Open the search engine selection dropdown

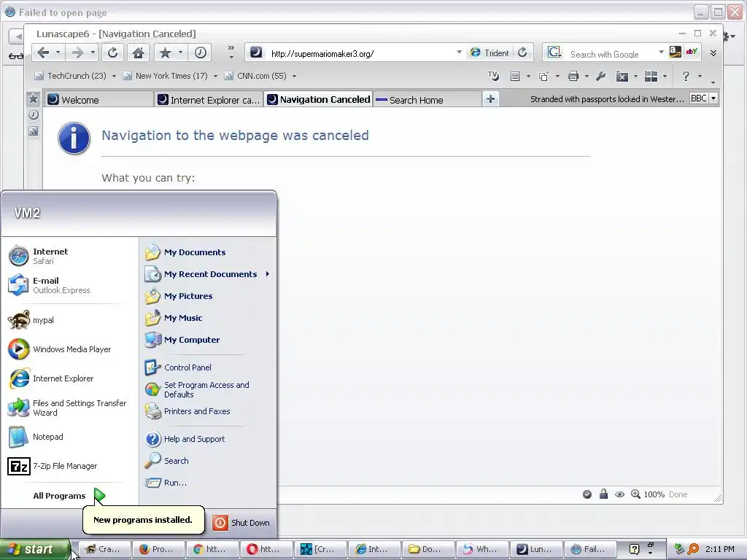click(x=661, y=52)
